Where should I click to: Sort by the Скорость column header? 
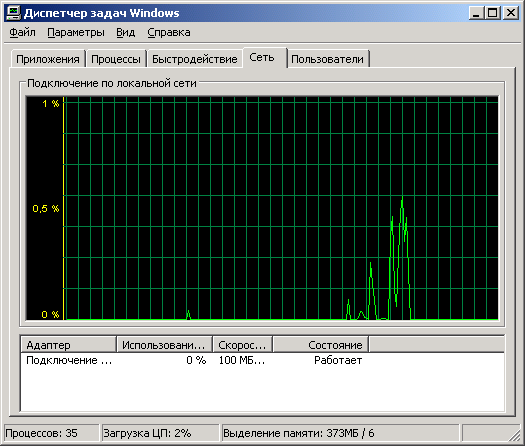coord(242,345)
